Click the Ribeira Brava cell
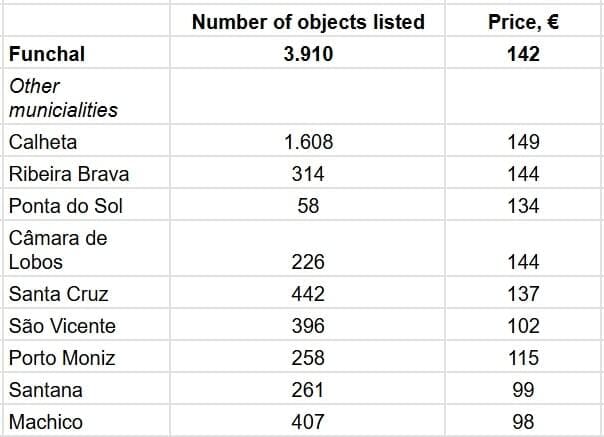Image resolution: width=604 pixels, height=437 pixels. [69, 174]
